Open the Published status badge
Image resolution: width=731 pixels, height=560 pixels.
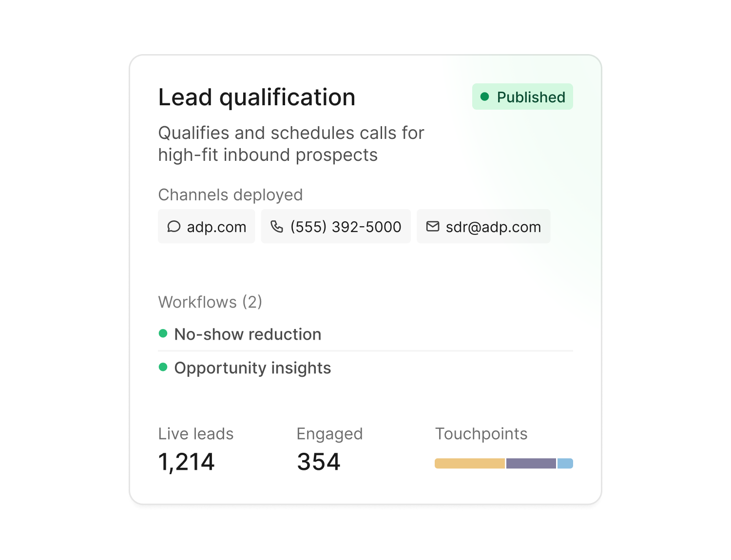[x=522, y=97]
